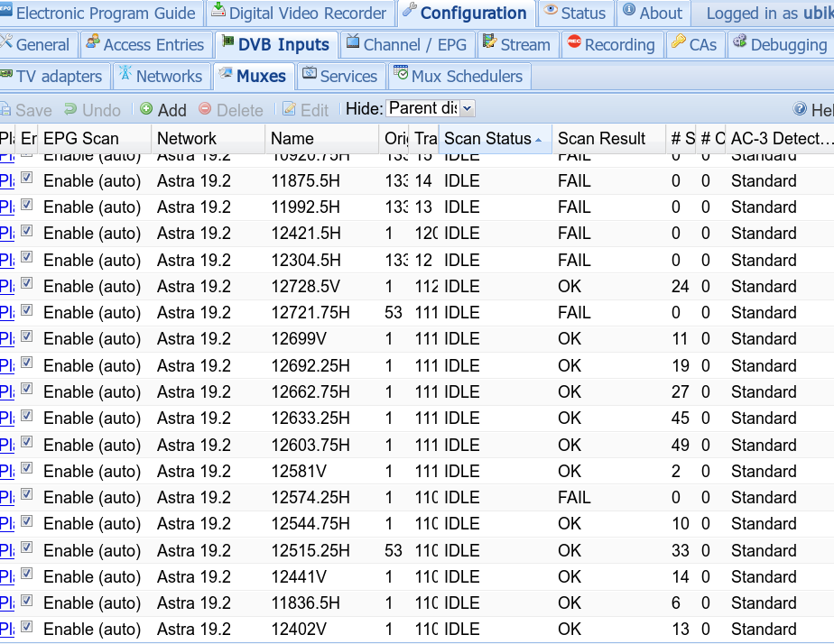Open the Play link for mux 12692.25H
Viewport: 834px width, 644px height.
[7, 365]
